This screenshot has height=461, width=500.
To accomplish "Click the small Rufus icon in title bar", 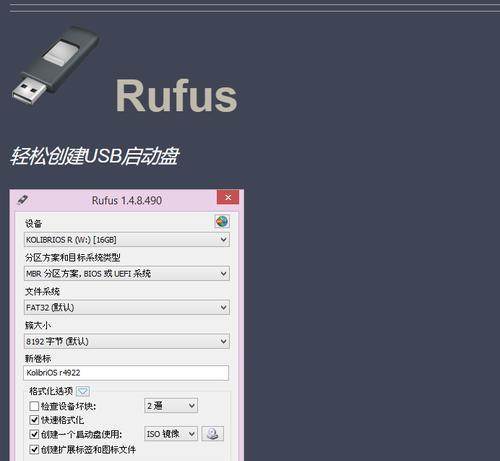I will [x=22, y=200].
